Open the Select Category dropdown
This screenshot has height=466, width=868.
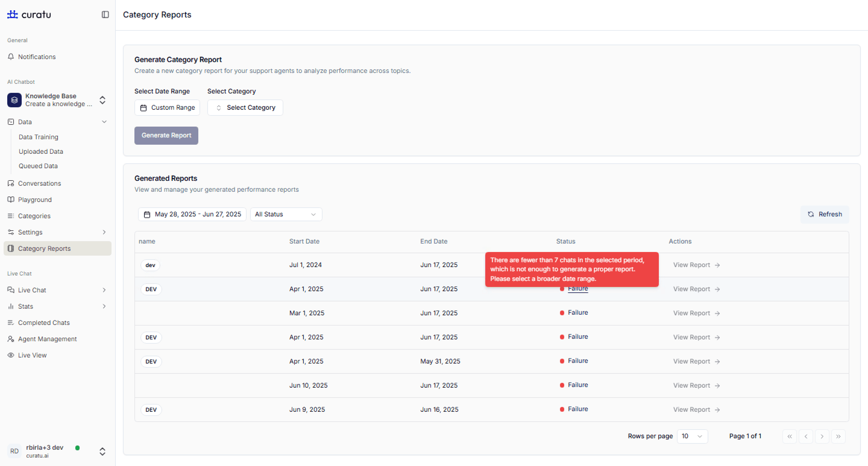[245, 108]
